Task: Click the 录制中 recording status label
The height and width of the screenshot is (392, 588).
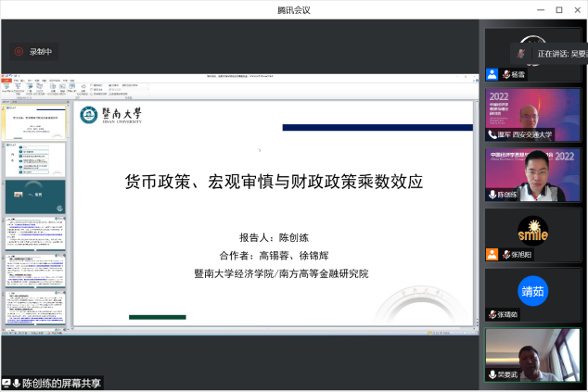Action: 41,52
